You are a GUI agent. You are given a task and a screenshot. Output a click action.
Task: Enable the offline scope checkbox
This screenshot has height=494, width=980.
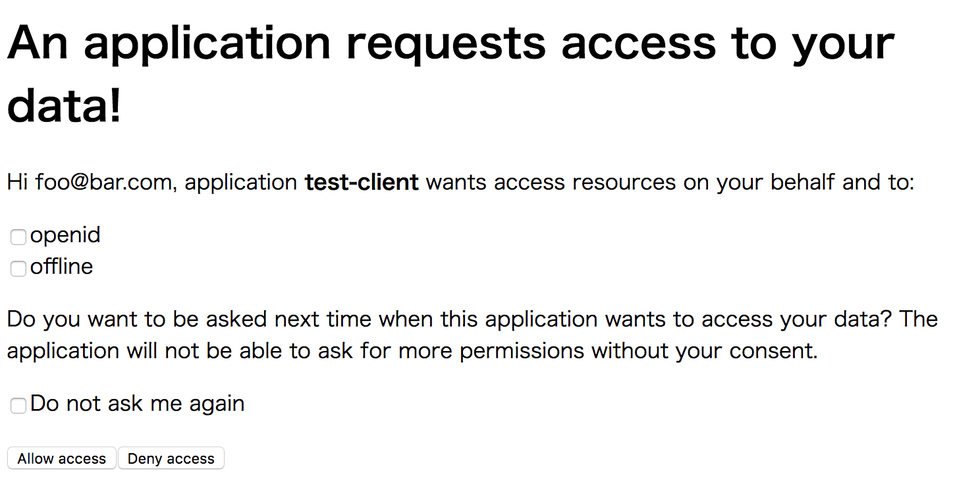click(x=18, y=269)
